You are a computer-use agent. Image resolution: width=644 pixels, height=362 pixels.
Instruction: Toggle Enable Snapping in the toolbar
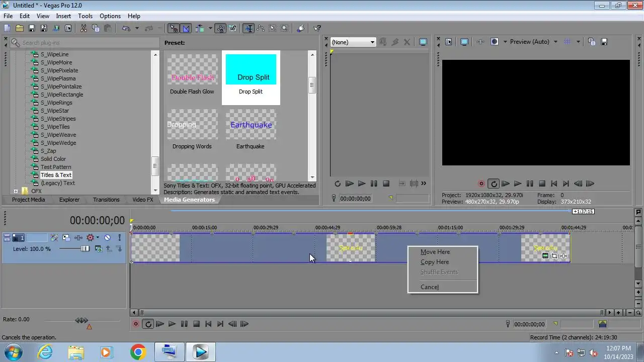pyautogui.click(x=173, y=29)
